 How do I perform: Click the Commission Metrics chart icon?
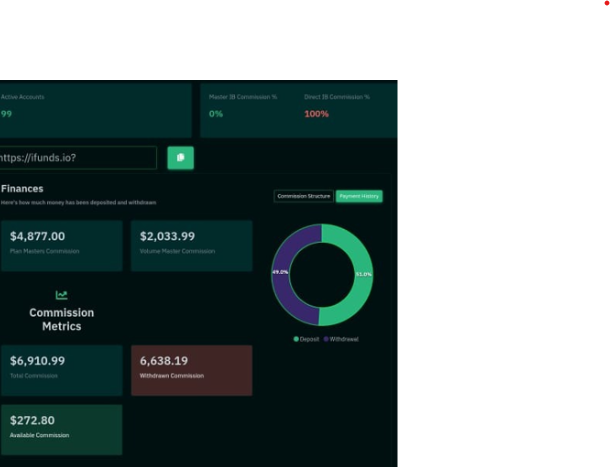tap(61, 295)
